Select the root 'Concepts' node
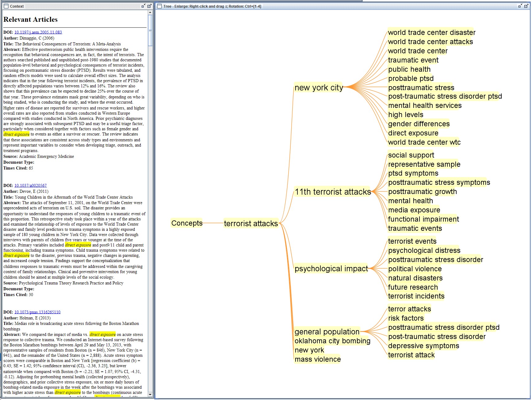The height and width of the screenshot is (400, 532). [187, 223]
